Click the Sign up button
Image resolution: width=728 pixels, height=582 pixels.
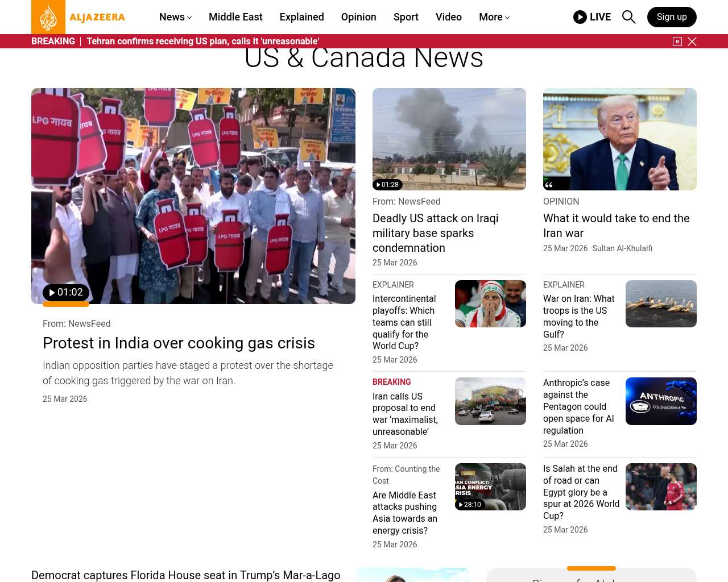(x=671, y=17)
